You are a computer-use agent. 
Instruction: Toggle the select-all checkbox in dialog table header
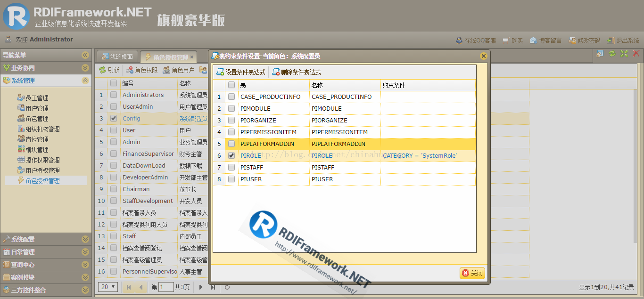click(x=231, y=85)
